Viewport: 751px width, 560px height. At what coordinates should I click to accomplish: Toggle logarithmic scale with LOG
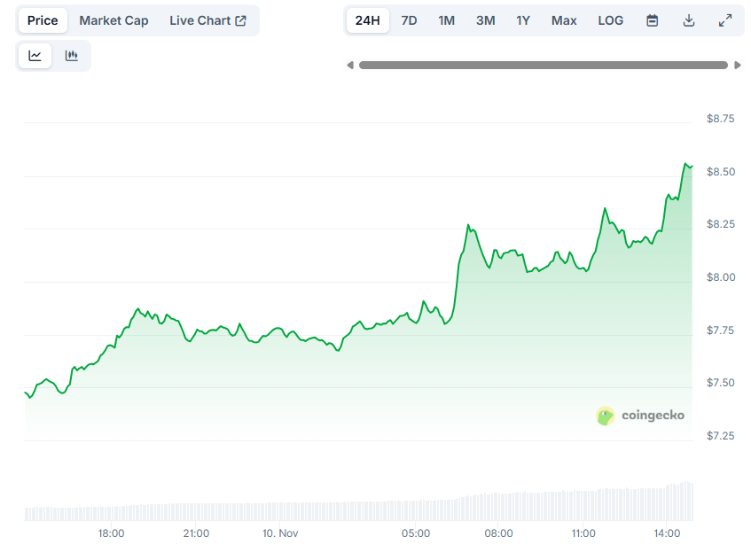click(x=610, y=19)
